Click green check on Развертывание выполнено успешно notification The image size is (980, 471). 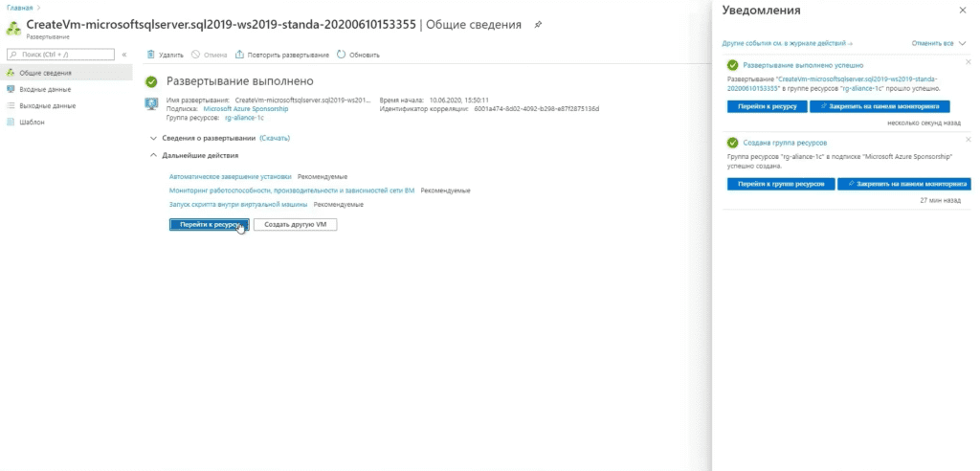(x=733, y=65)
